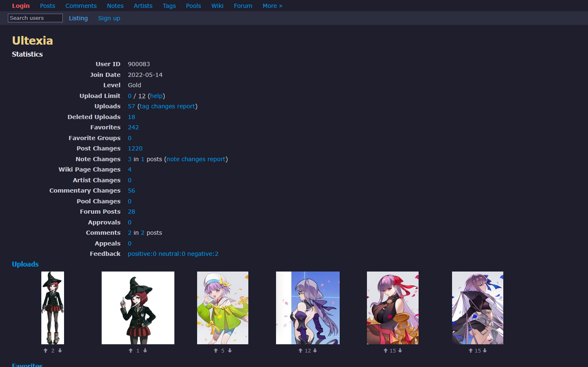Downvote the upload with score 5
This screenshot has width=588, height=367.
[230, 350]
